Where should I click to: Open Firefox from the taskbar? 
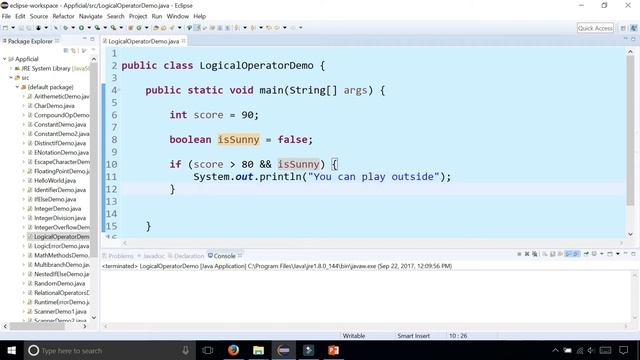click(x=233, y=350)
